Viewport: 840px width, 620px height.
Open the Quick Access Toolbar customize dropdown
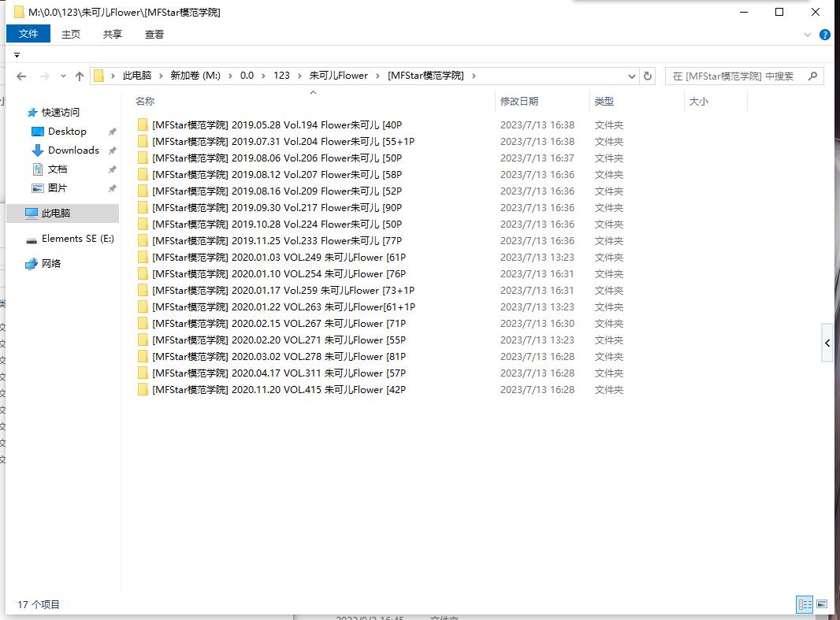click(x=17, y=55)
